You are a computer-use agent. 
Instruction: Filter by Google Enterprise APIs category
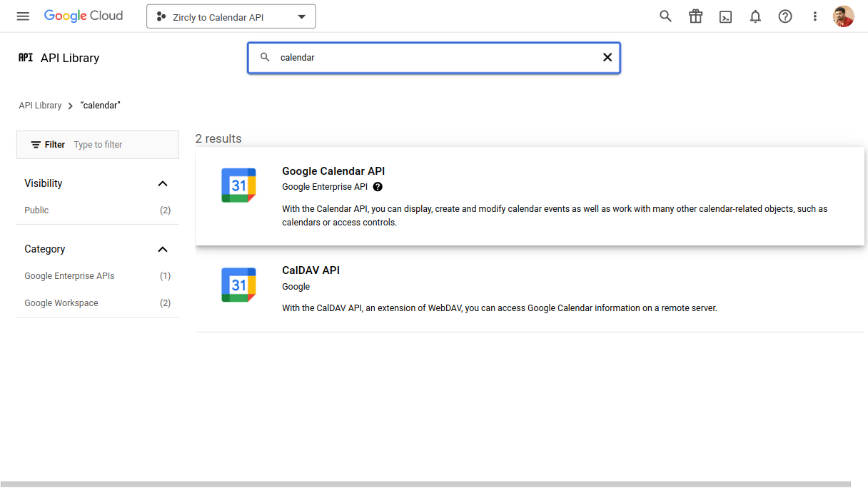[69, 276]
